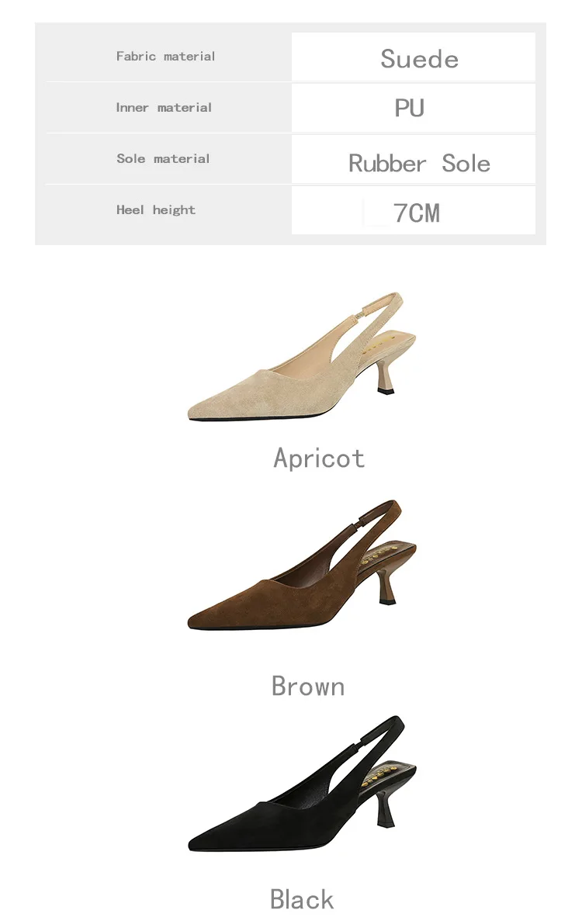The image size is (582, 924).
Task: Click the Suede fabric value cell
Action: pos(414,57)
